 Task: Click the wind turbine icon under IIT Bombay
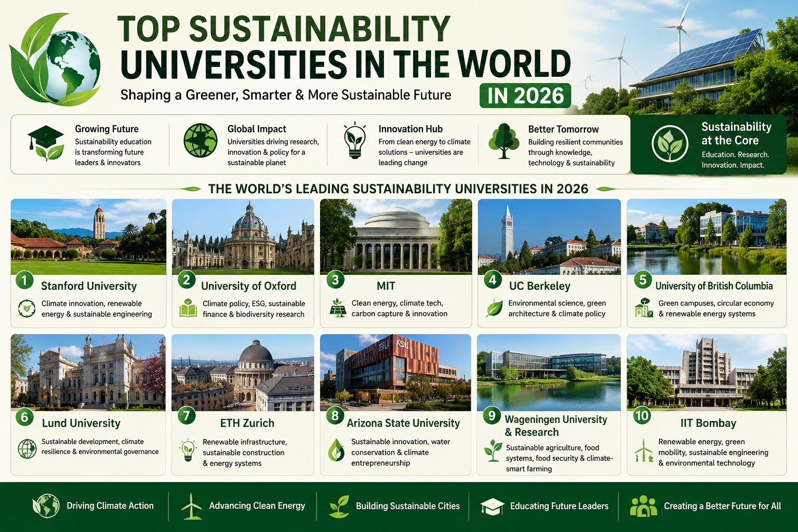pyautogui.click(x=643, y=450)
